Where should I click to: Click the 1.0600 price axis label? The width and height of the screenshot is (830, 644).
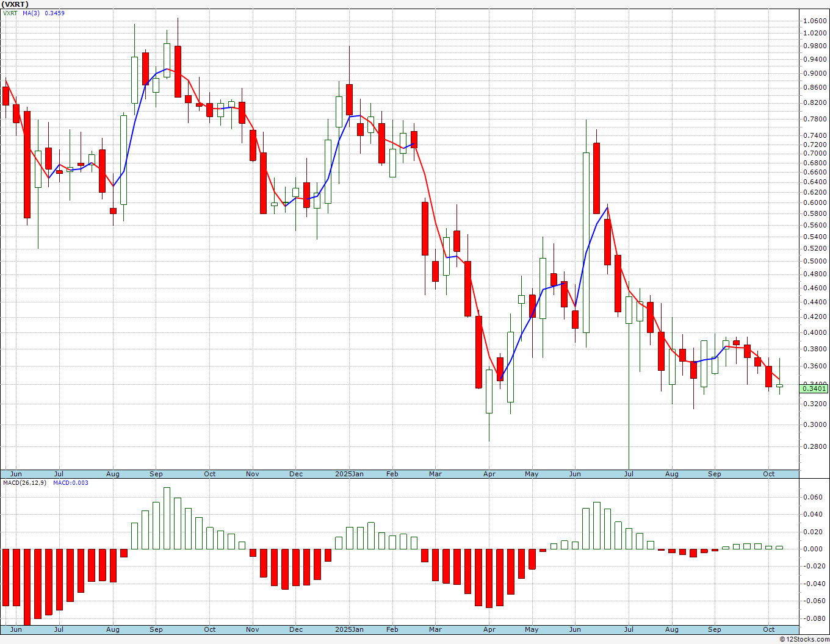click(x=815, y=21)
